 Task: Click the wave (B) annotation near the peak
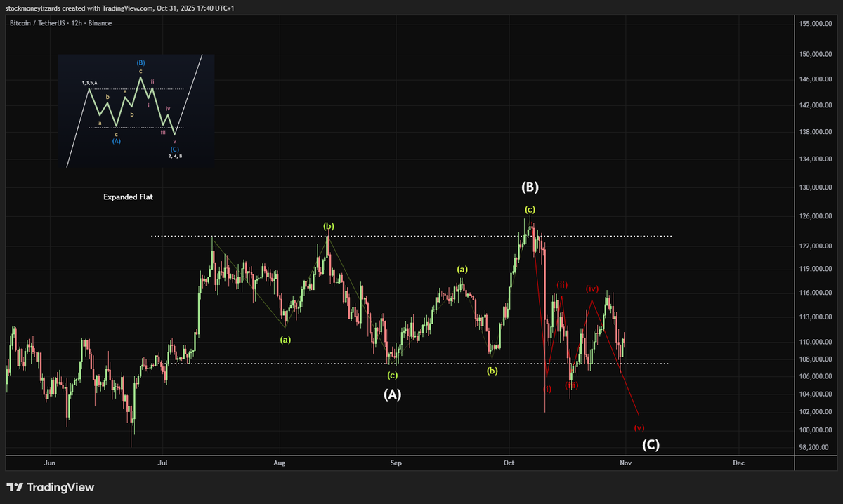(x=529, y=187)
